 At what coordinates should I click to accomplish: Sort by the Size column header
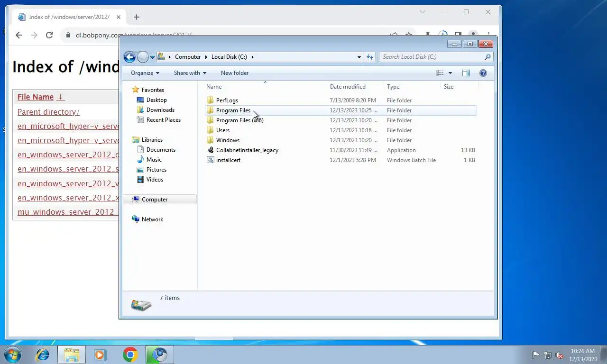click(x=460, y=87)
